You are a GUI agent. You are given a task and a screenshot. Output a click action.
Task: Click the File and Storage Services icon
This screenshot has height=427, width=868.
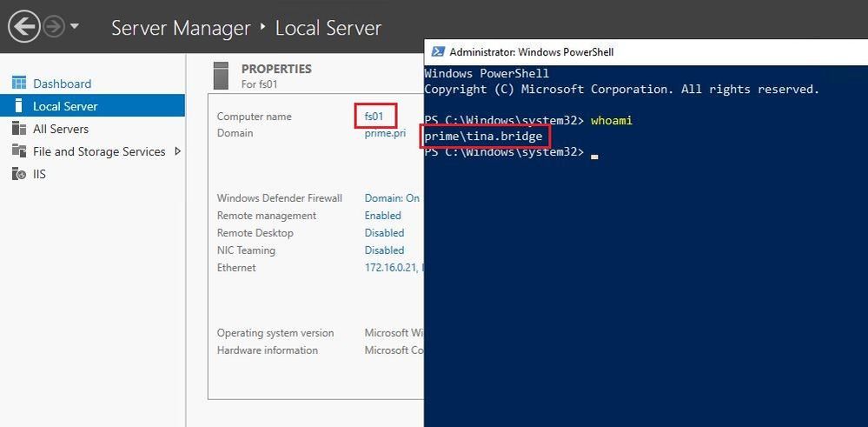[19, 151]
